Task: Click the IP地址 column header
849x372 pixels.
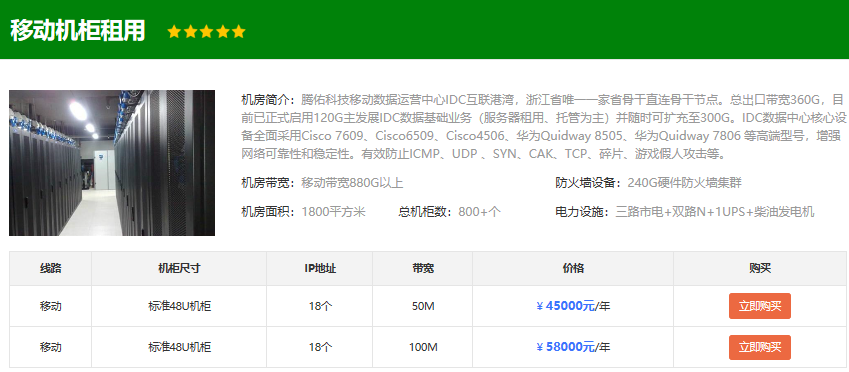Action: click(319, 269)
